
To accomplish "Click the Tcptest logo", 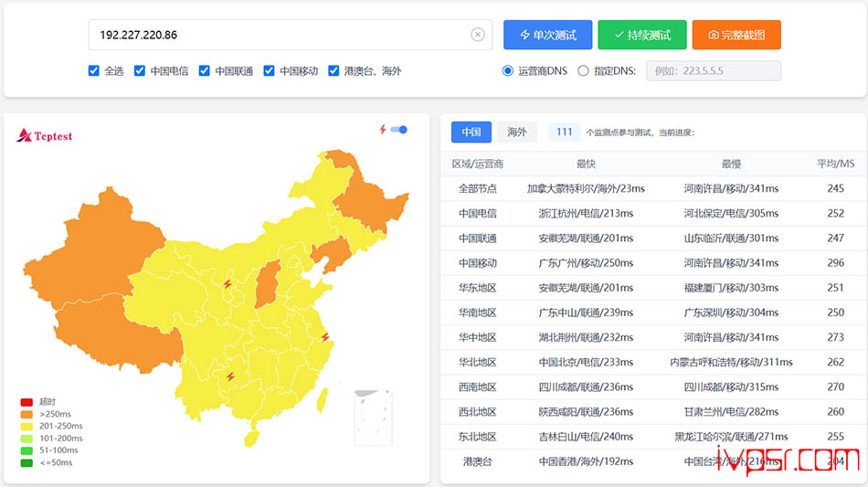I will [x=44, y=135].
